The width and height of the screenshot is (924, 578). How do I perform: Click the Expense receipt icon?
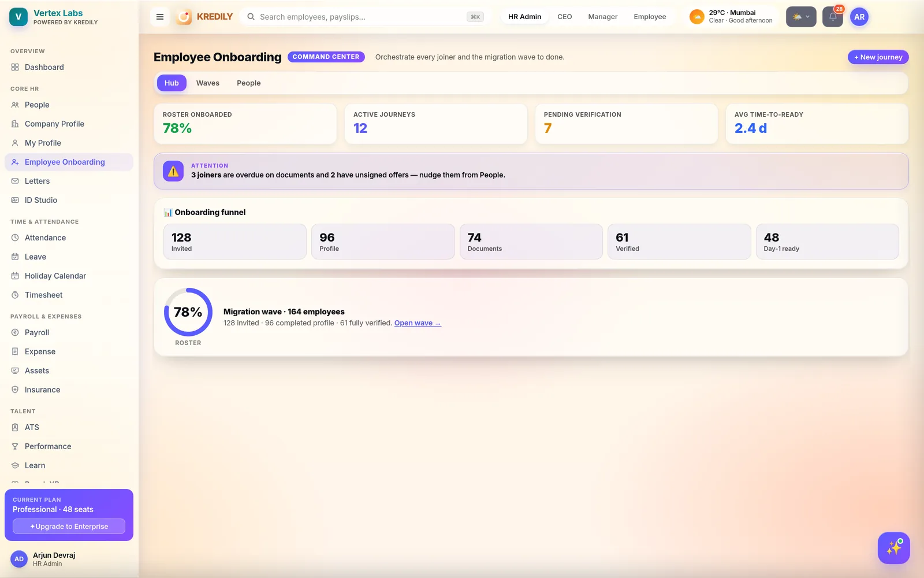(x=15, y=351)
